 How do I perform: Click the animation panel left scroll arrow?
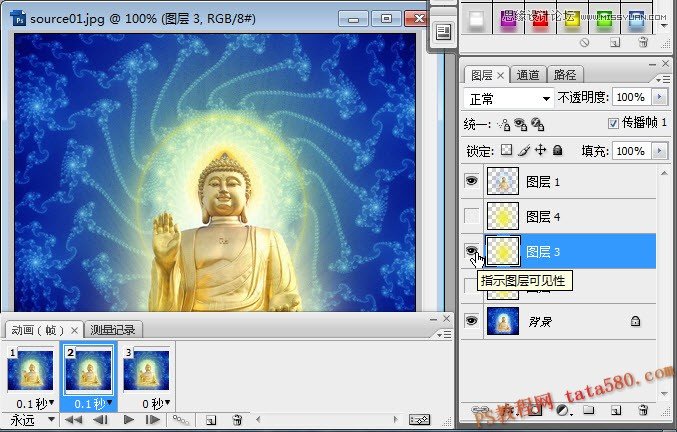point(259,419)
